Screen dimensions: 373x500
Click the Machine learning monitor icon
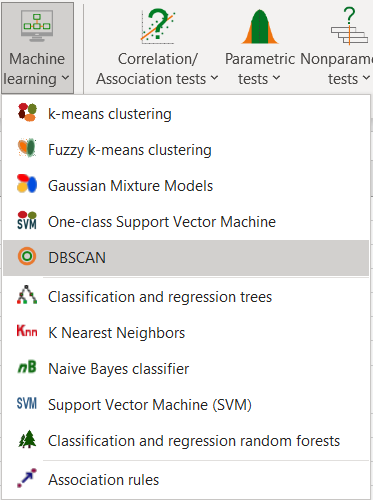[x=37, y=26]
